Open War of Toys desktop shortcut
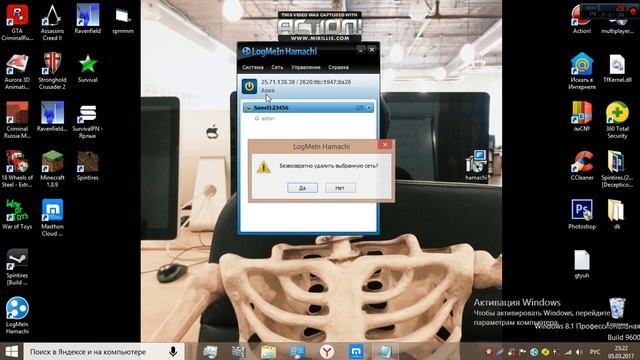640x360 pixels. point(17,215)
